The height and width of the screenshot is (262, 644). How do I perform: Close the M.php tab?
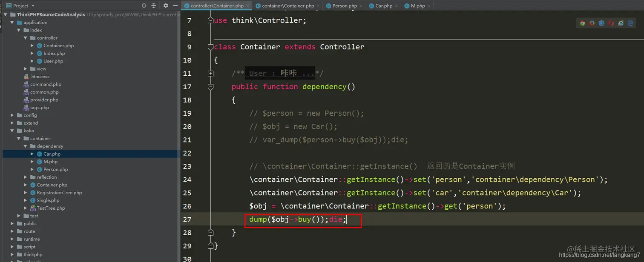(429, 6)
